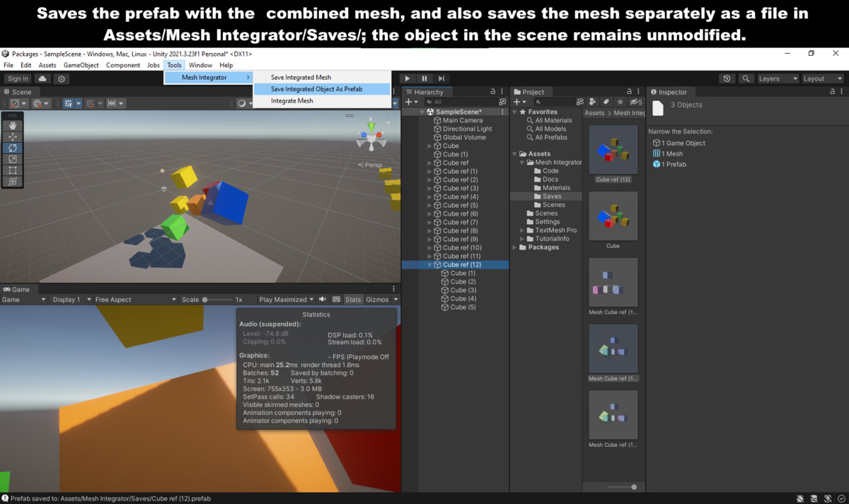849x504 pixels.
Task: Choose Save Integrated Mesh menu entry
Action: tap(322, 77)
